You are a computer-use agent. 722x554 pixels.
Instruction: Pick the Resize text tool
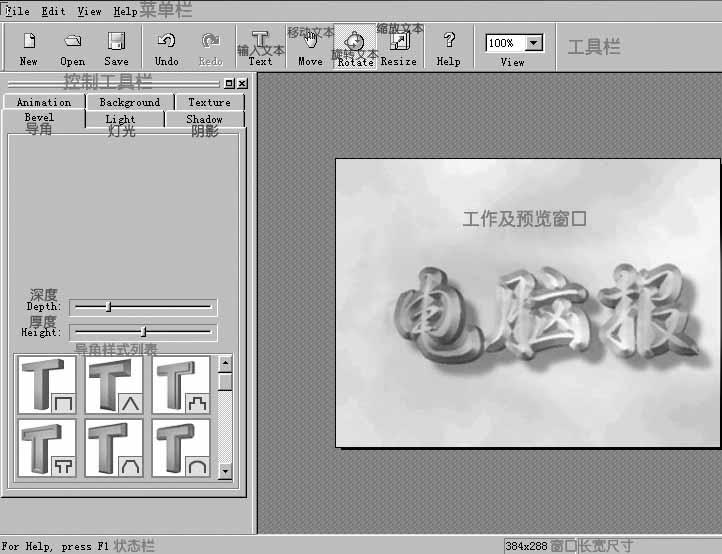tap(399, 47)
